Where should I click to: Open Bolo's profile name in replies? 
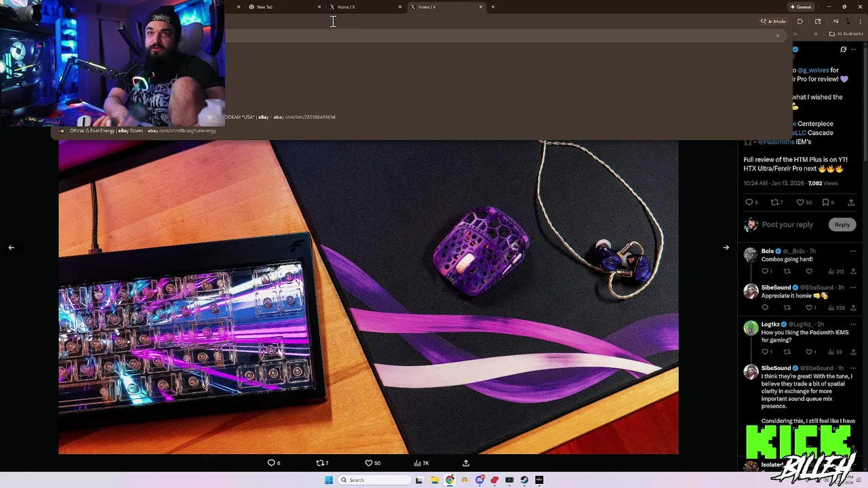tap(768, 251)
